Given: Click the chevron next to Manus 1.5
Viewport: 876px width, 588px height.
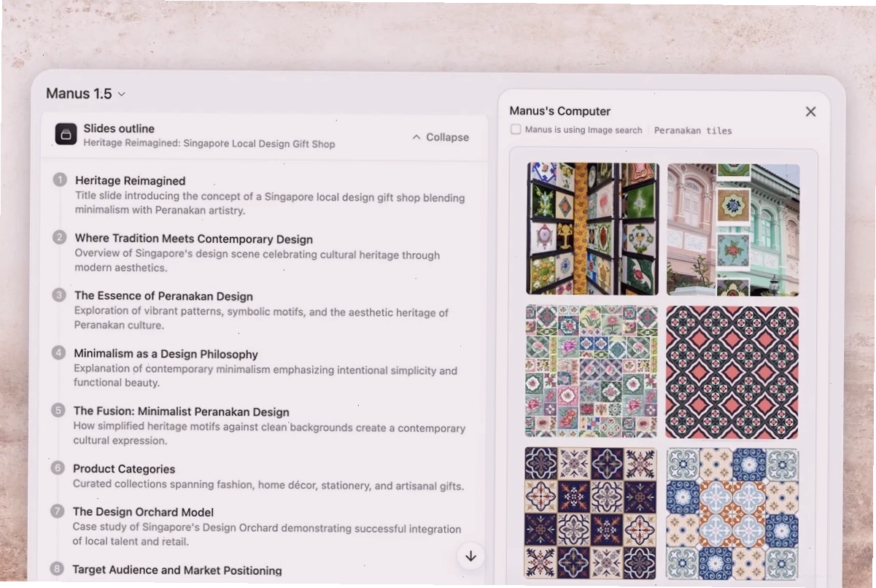Looking at the screenshot, I should coord(122,94).
